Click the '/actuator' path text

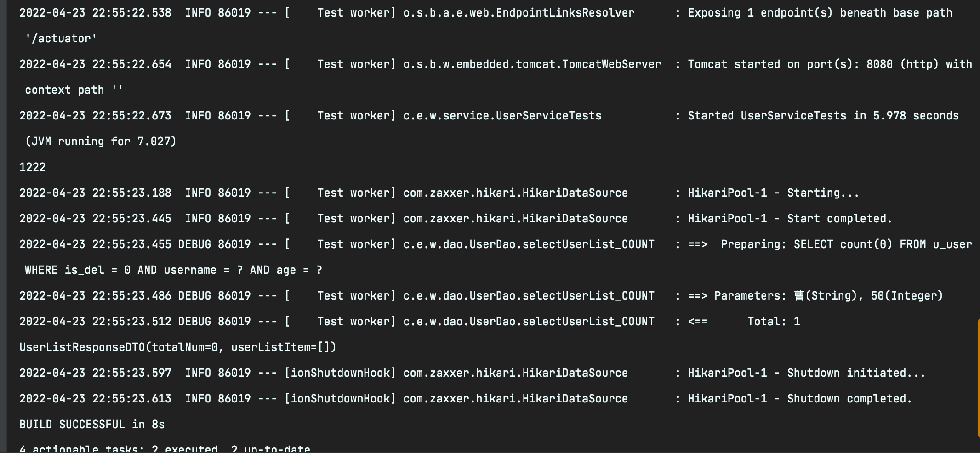tap(61, 38)
